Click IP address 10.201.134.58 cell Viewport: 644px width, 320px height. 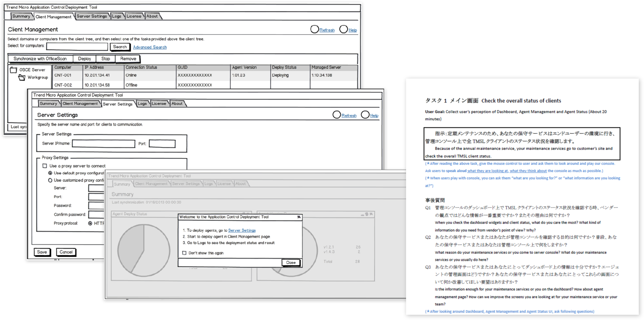(x=97, y=85)
